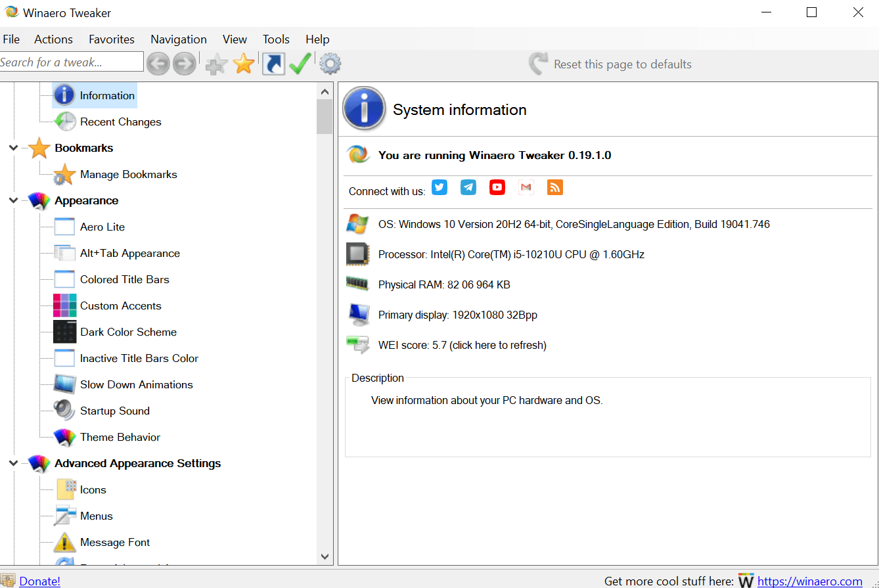The width and height of the screenshot is (879, 588).
Task: Click the yellow star bookmarks icon in toolbar
Action: pyautogui.click(x=244, y=63)
